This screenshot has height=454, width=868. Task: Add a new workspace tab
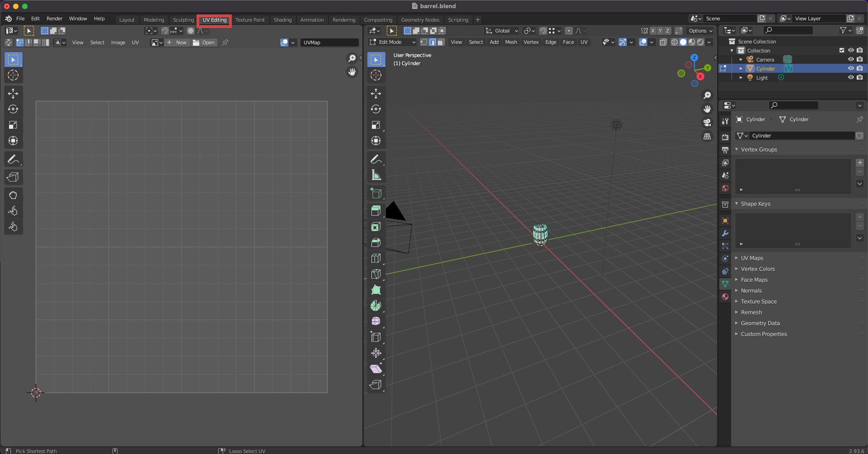click(478, 19)
